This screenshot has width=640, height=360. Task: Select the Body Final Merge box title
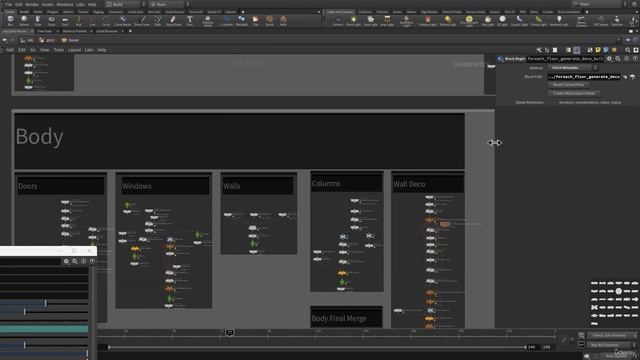[x=339, y=318]
